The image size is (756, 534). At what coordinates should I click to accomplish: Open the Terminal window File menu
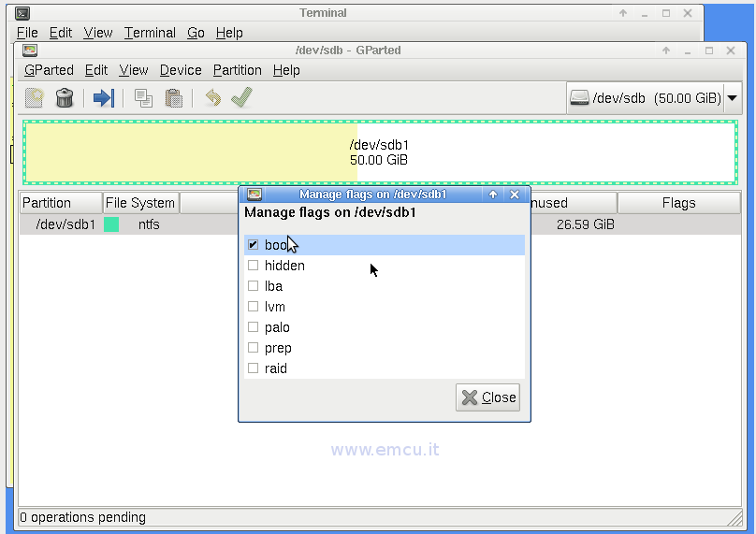(27, 33)
